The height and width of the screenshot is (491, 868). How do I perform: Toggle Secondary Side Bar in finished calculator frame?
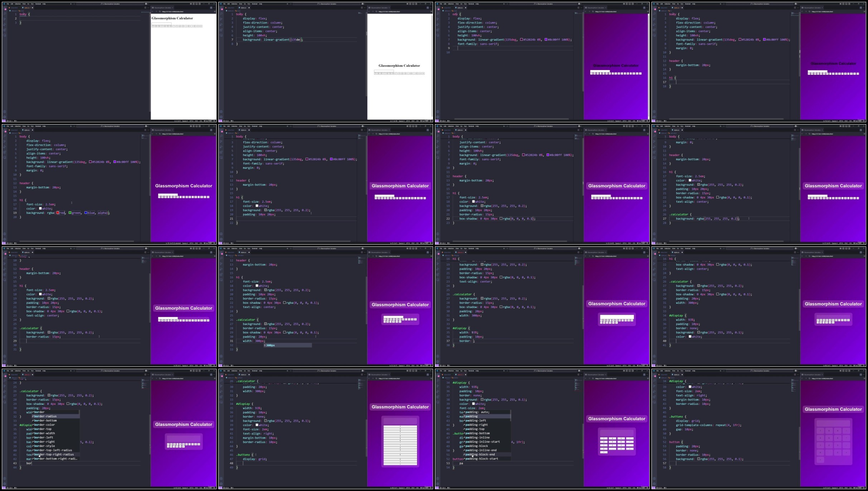[x=849, y=370]
